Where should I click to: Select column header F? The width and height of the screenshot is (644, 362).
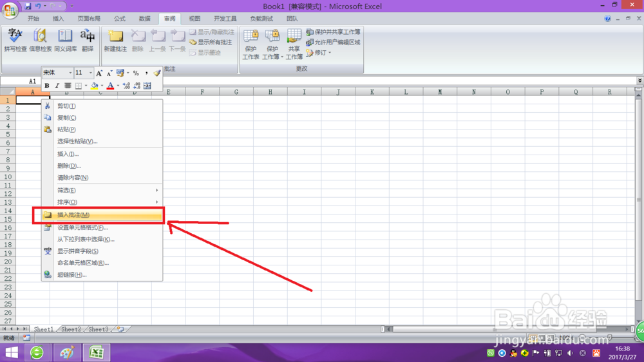point(202,92)
